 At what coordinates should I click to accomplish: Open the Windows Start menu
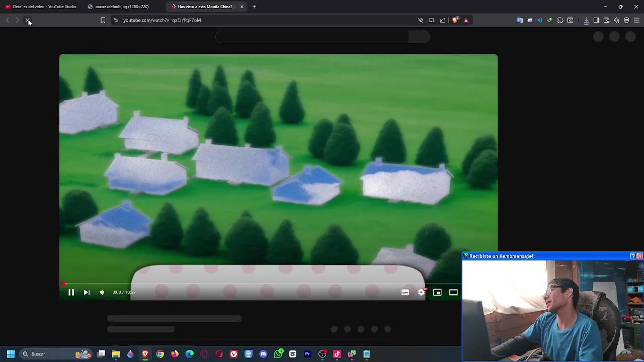pos(11,354)
